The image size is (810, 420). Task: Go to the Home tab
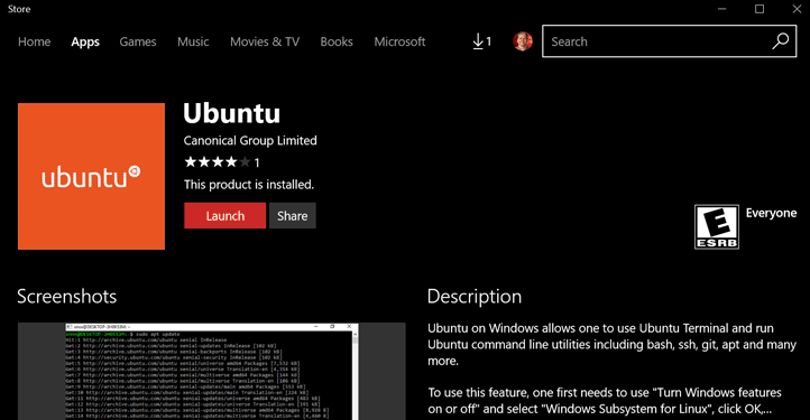click(x=34, y=42)
